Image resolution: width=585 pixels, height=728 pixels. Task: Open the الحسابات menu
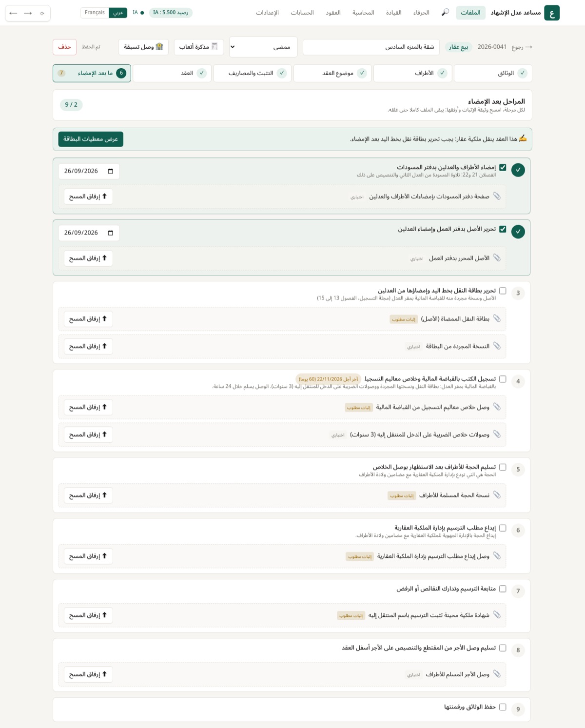[302, 13]
